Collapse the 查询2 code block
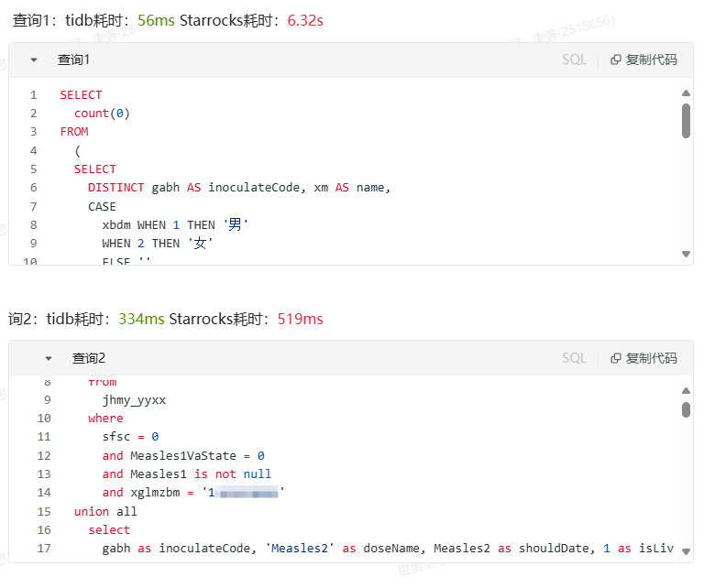This screenshot has width=704, height=588. coord(49,358)
